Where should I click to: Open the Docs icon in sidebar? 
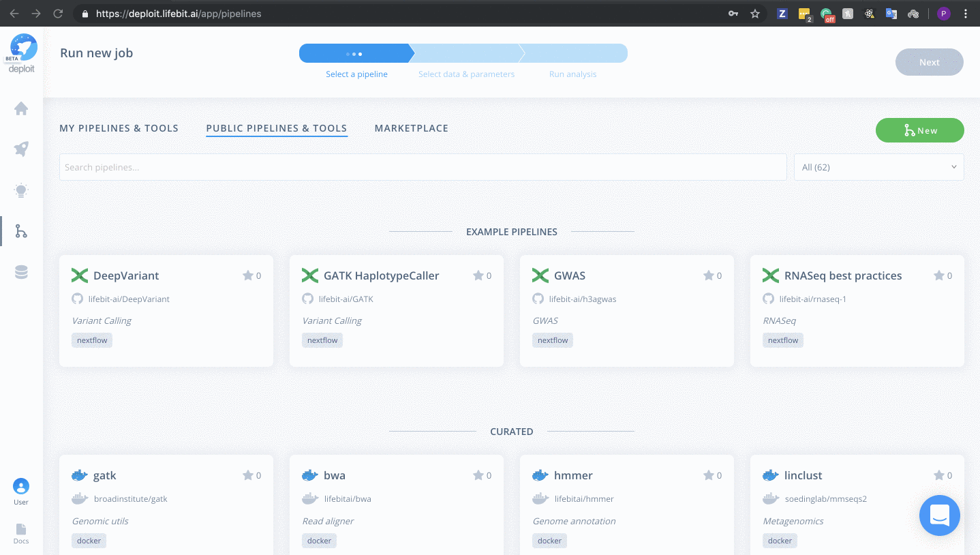pos(21,529)
